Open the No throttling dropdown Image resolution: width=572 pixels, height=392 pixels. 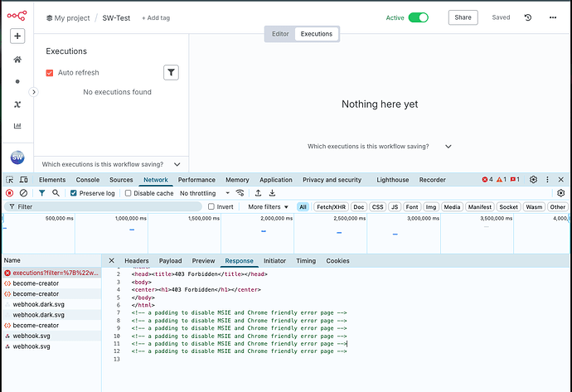pos(205,193)
